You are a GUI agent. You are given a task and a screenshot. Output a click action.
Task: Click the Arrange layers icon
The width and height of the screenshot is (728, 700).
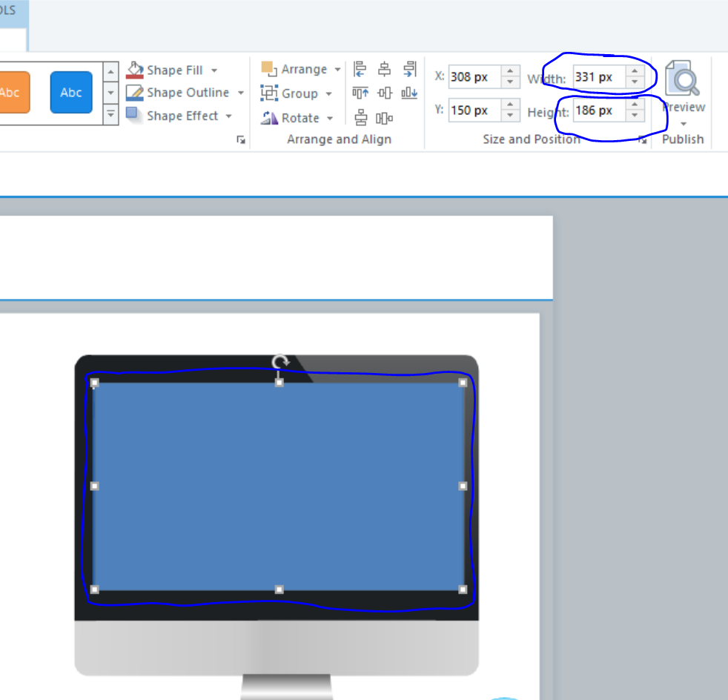[269, 69]
